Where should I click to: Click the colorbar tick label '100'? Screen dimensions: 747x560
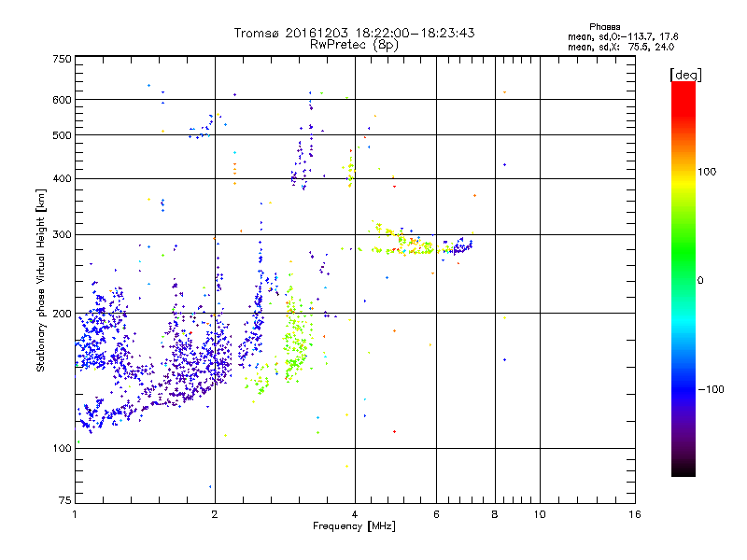click(x=707, y=172)
